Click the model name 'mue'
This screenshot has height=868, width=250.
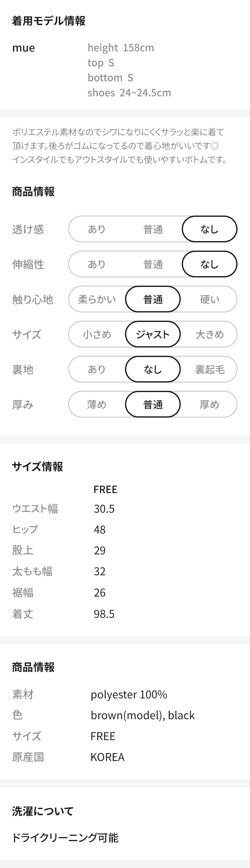pos(23,48)
